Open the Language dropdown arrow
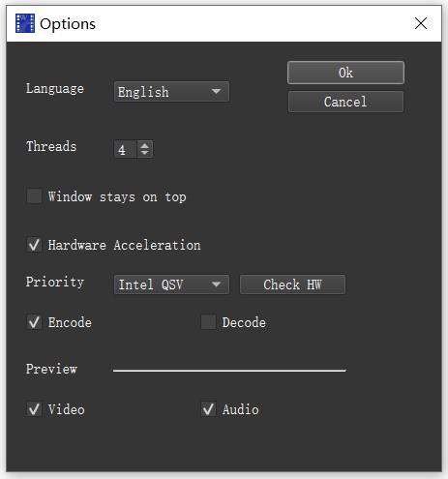The height and width of the screenshot is (479, 448). click(x=216, y=92)
